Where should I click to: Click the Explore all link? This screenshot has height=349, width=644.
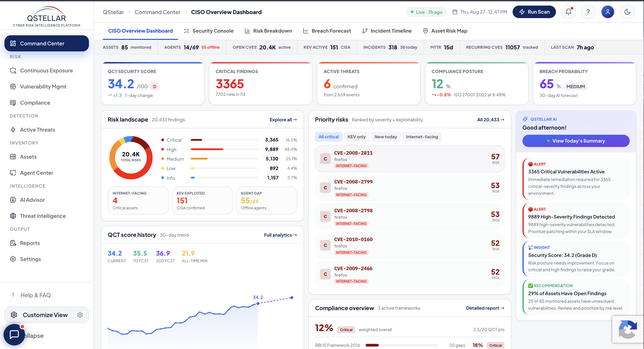(x=283, y=120)
